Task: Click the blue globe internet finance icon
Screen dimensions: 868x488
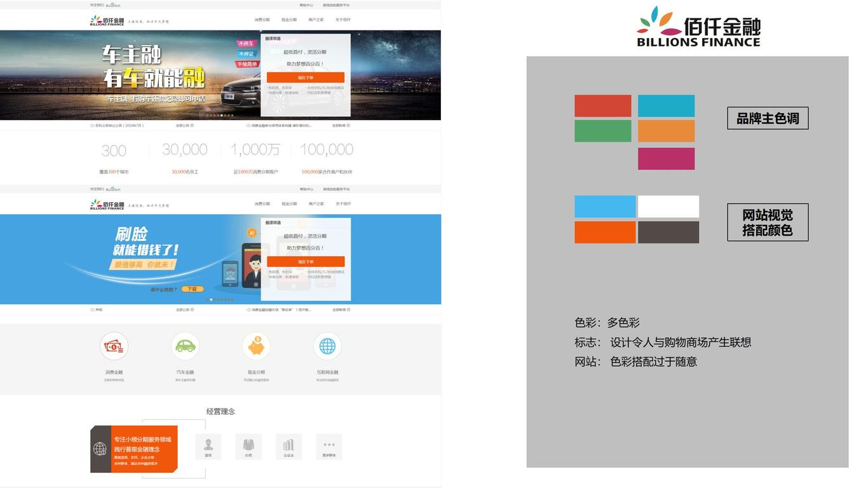Action: point(327,346)
